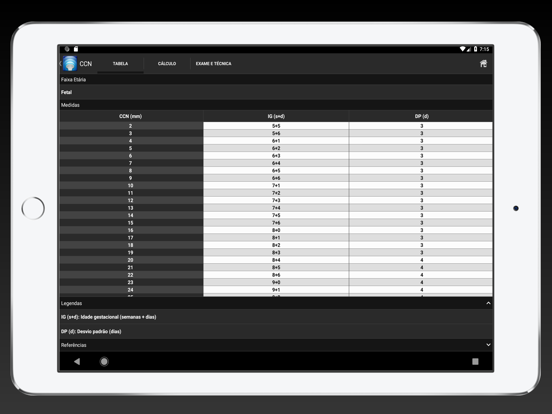Click the IG cell 9+1

276,290
